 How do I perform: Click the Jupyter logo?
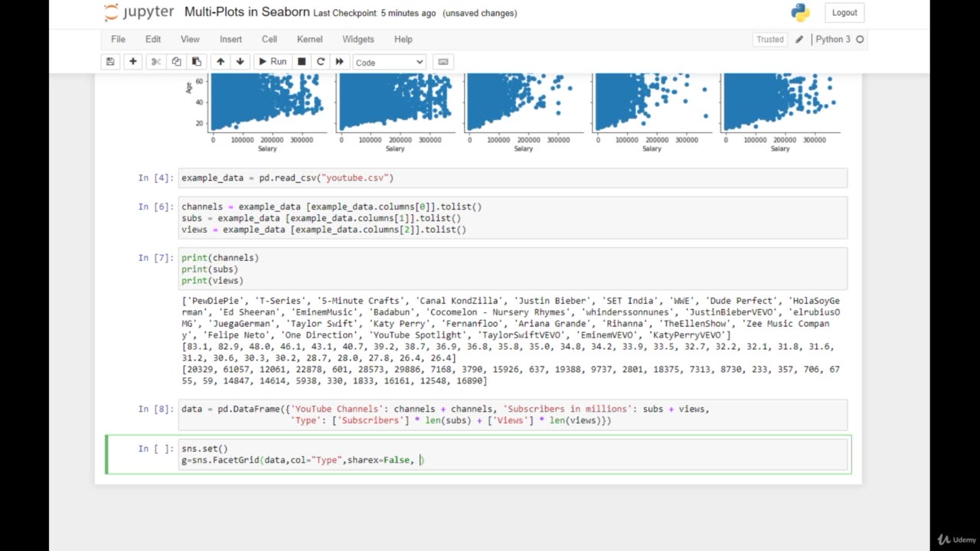tap(139, 12)
